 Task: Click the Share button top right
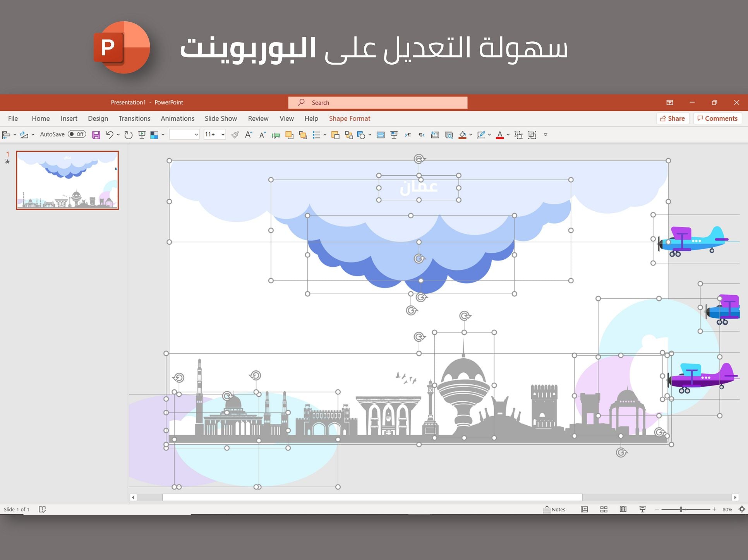(x=673, y=118)
